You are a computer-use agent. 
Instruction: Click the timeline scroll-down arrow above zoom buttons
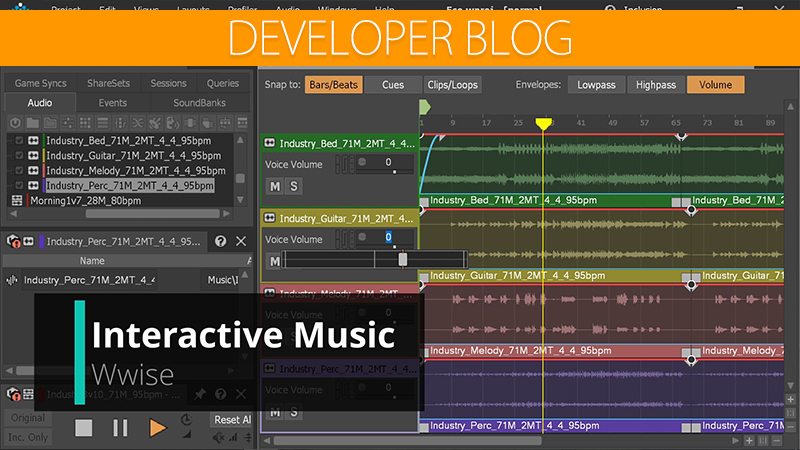pyautogui.click(x=790, y=386)
